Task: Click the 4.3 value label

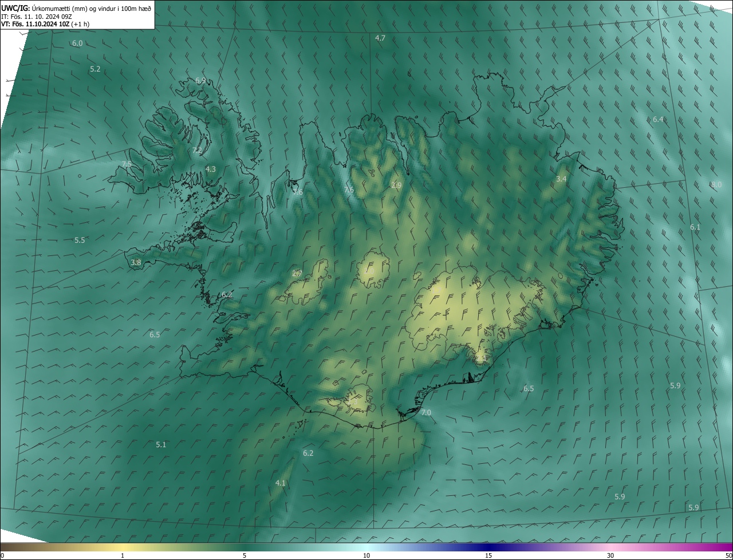Action: 211,169
